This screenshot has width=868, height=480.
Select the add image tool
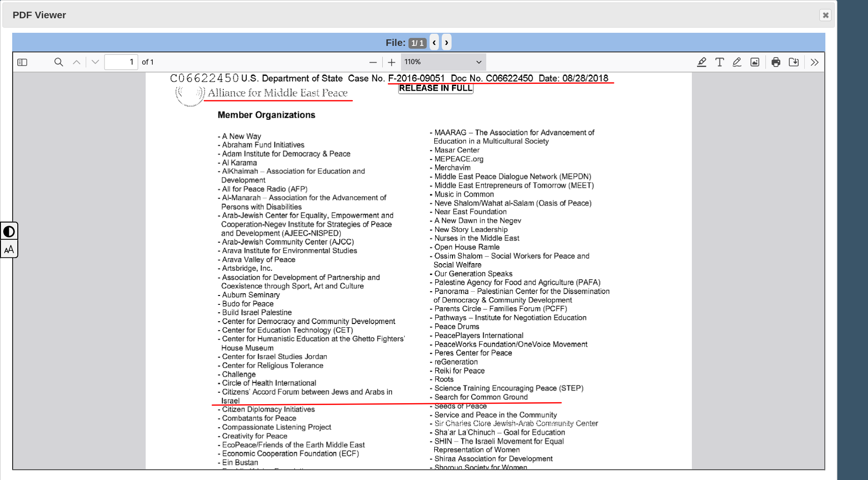click(755, 62)
